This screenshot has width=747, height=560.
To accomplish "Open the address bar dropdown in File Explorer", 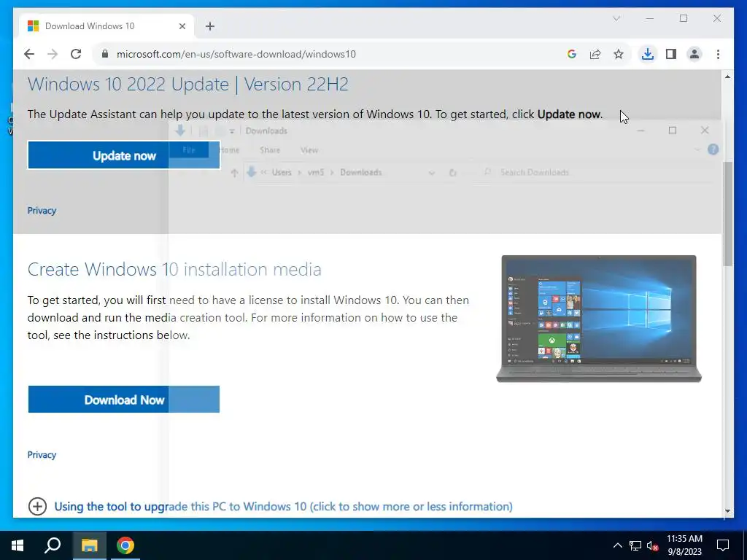I will coord(432,172).
